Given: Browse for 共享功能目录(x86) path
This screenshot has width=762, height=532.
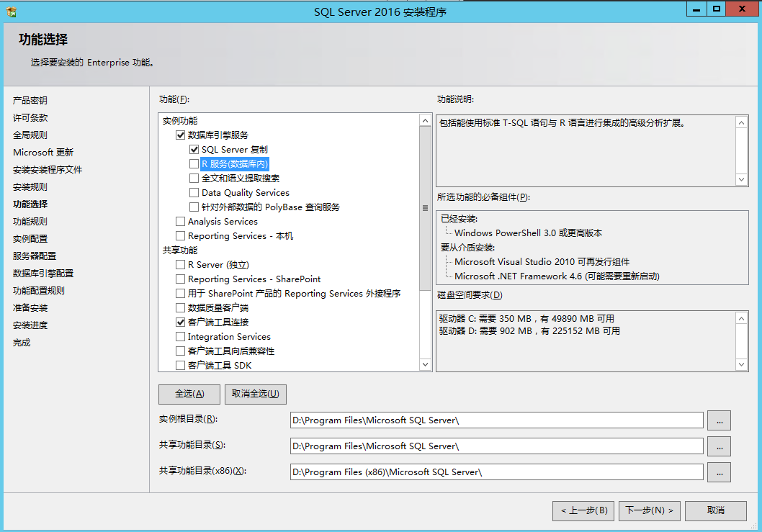Looking at the screenshot, I should (720, 472).
